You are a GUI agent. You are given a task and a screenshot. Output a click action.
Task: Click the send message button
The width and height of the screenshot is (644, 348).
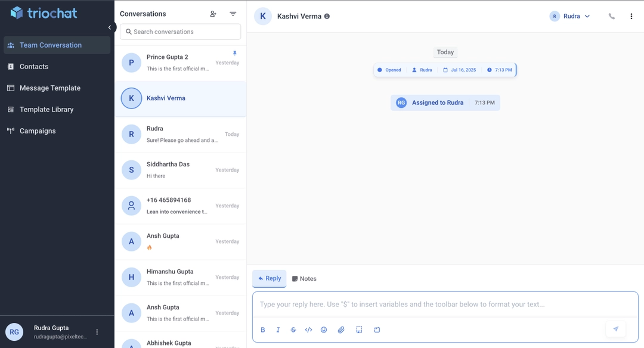615,329
